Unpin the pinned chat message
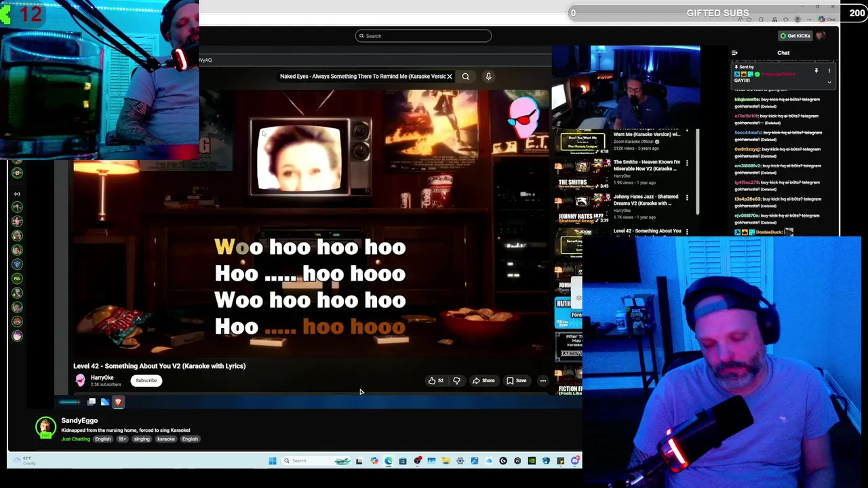 pos(816,70)
